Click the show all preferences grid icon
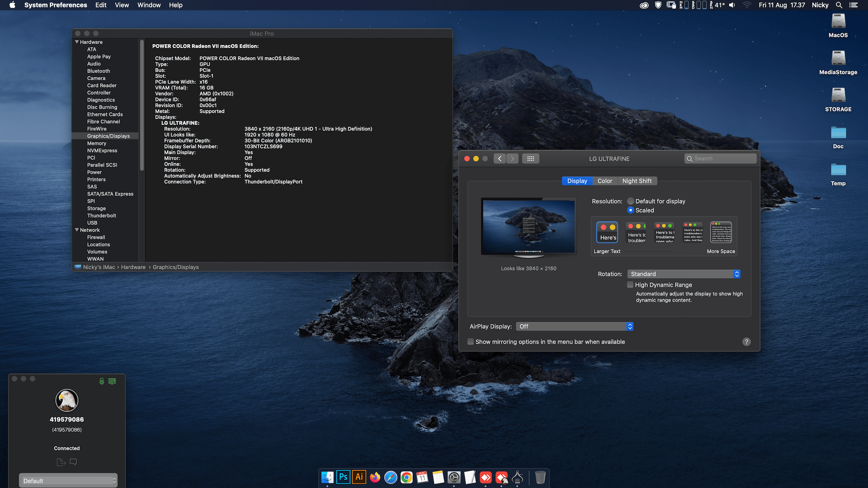The image size is (868, 488). (530, 159)
